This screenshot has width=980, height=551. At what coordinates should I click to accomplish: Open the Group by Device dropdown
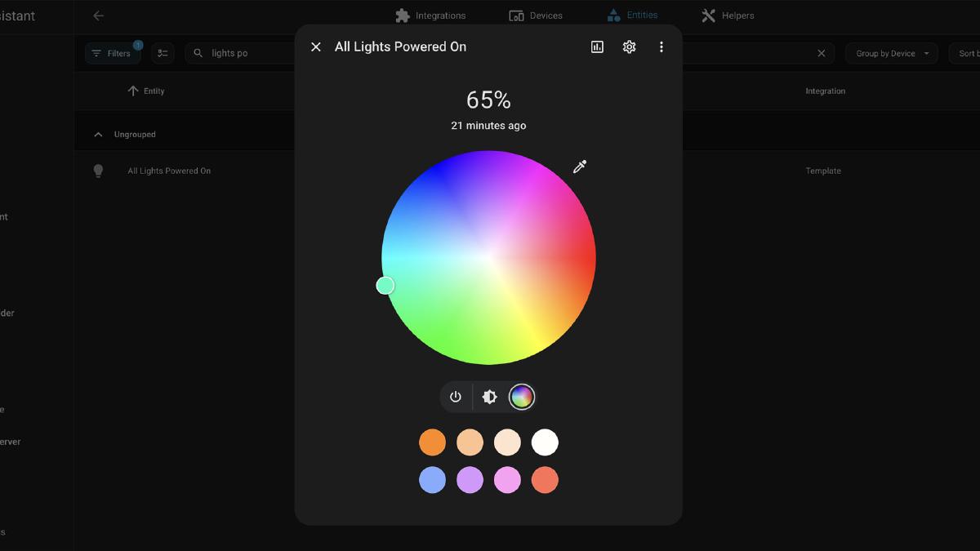tap(891, 52)
